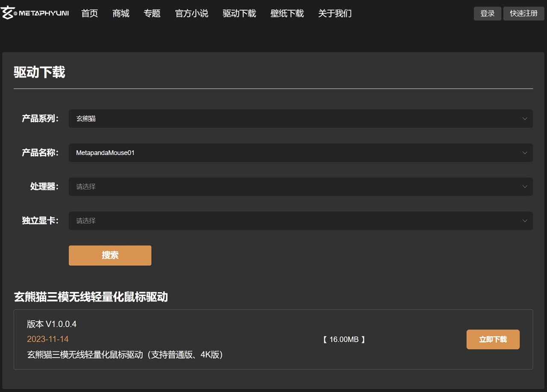Open the 处理器 dropdown

coord(301,187)
